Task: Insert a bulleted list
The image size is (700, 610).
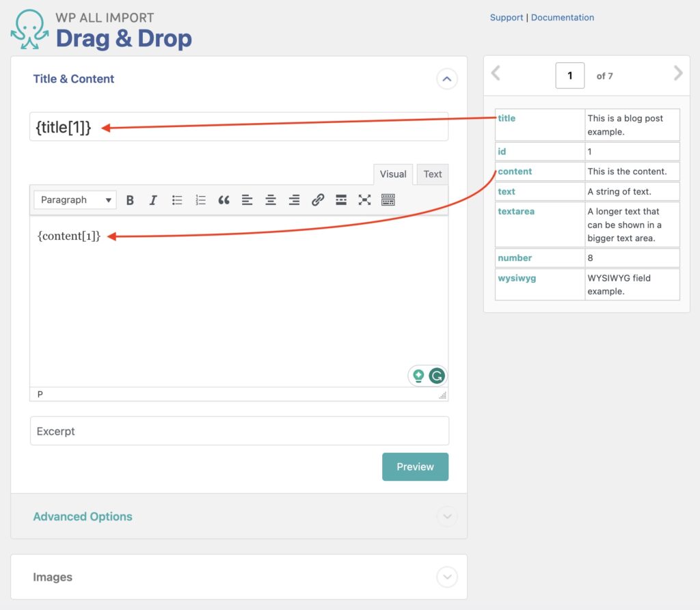Action: tap(177, 200)
